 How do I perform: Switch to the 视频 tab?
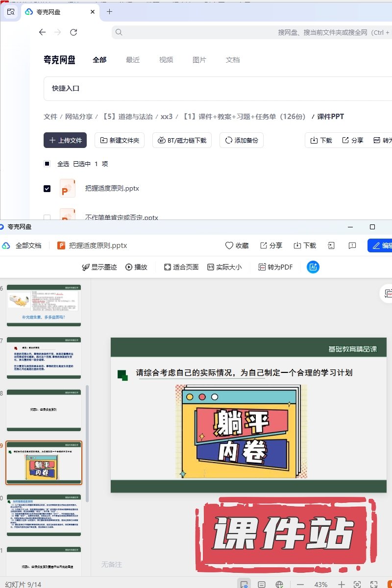click(x=166, y=60)
